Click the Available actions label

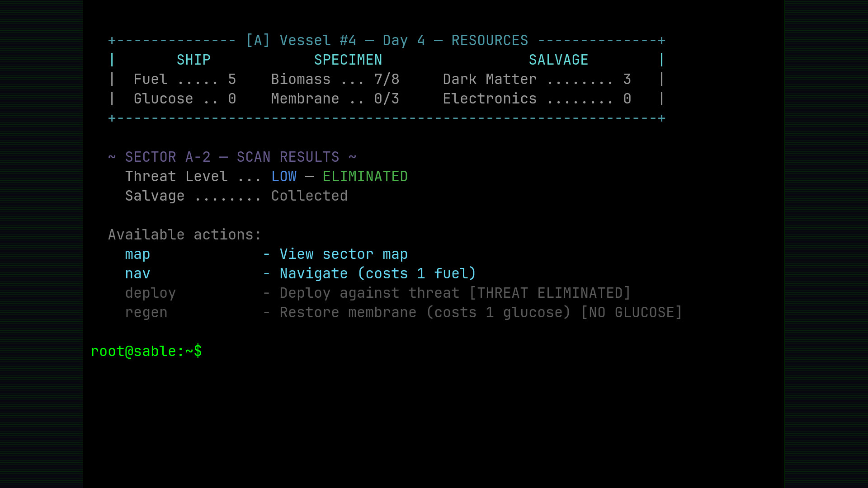(184, 234)
